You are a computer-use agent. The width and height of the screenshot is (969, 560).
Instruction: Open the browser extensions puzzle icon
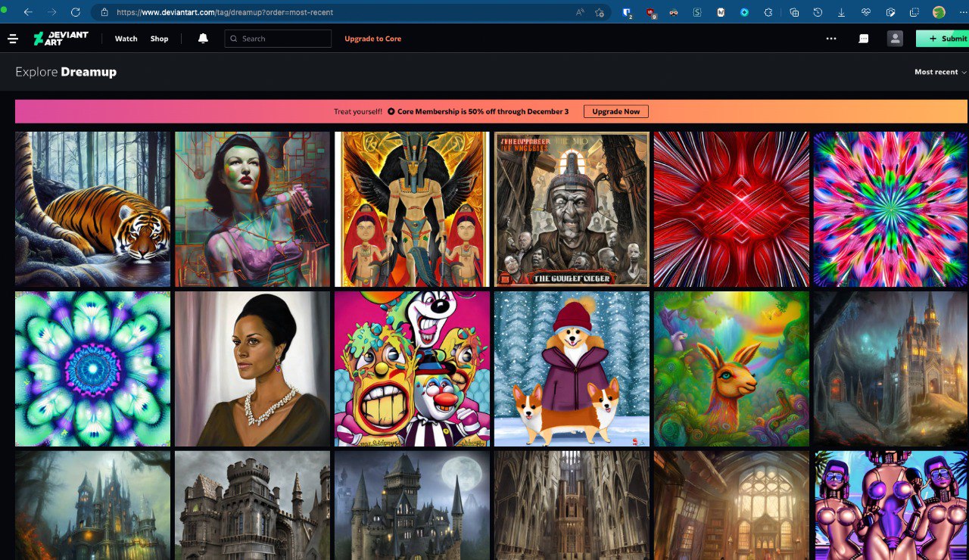click(768, 12)
